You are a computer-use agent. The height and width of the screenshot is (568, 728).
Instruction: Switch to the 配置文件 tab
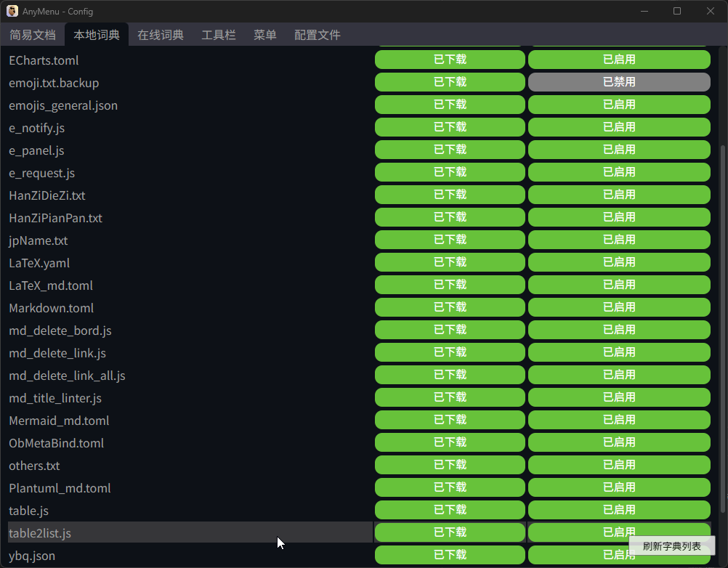tap(318, 35)
